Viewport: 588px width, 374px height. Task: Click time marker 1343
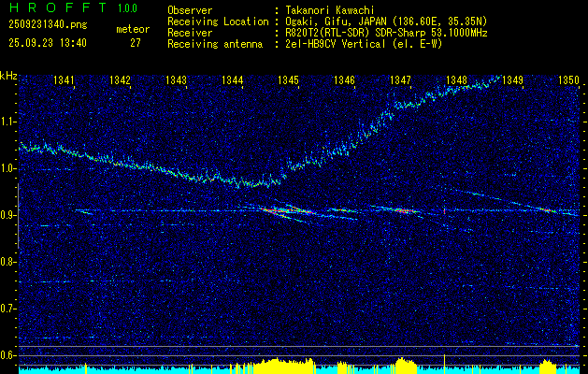click(x=177, y=80)
